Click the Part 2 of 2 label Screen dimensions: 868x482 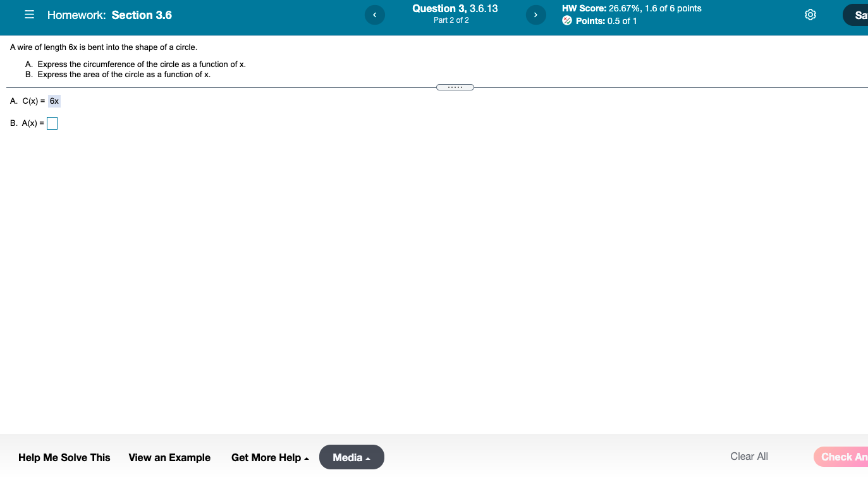[x=451, y=20]
